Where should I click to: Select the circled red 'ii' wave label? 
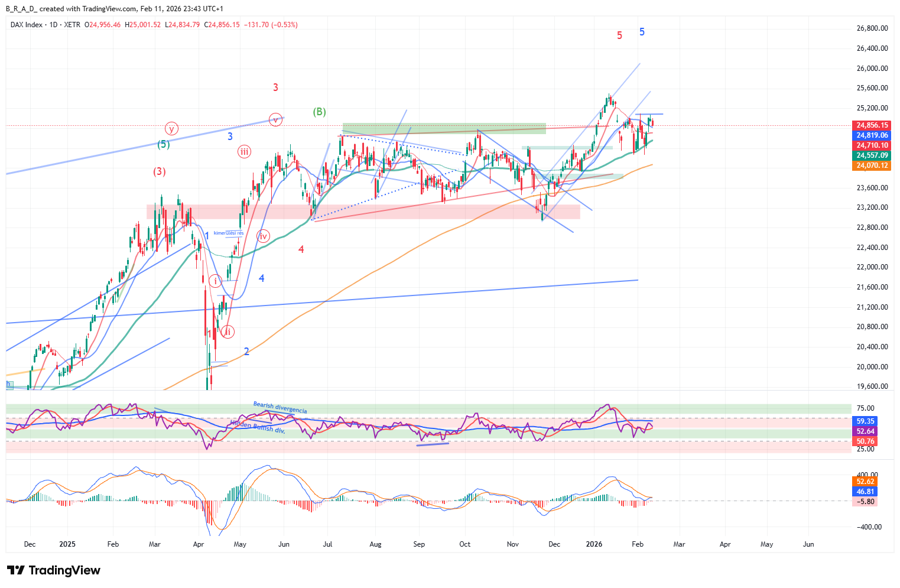click(x=228, y=332)
